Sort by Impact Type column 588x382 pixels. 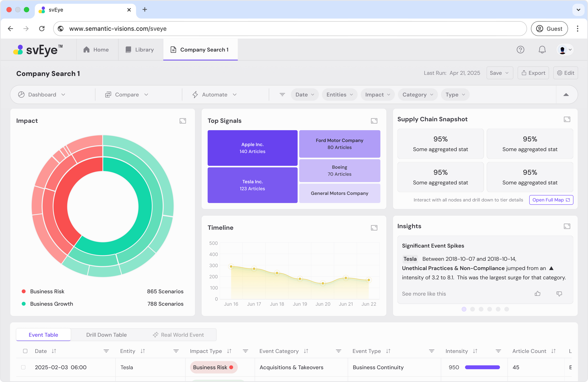[229, 351]
